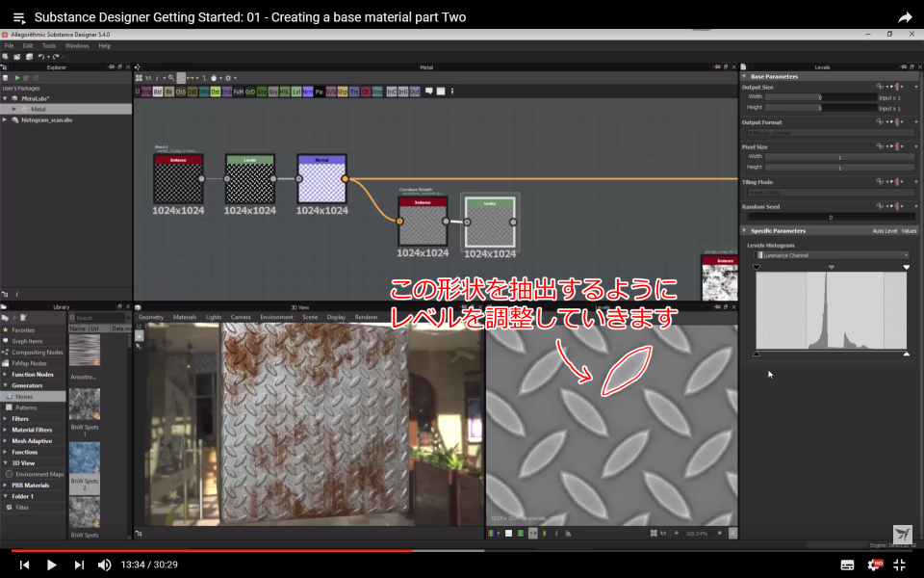Screen dimensions: 924x578
Task: Add a Pixel Processor (Pix) node
Action: [320, 92]
